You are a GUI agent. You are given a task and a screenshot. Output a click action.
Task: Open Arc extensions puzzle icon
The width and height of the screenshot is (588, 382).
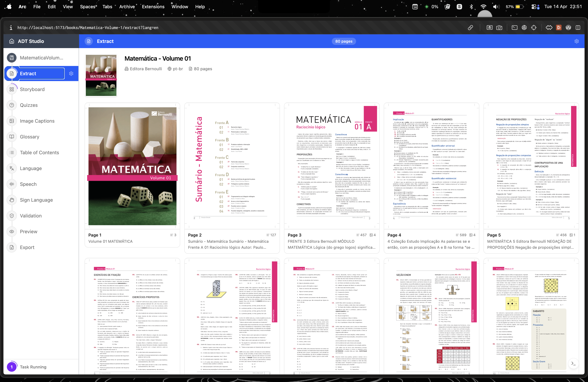click(x=549, y=28)
